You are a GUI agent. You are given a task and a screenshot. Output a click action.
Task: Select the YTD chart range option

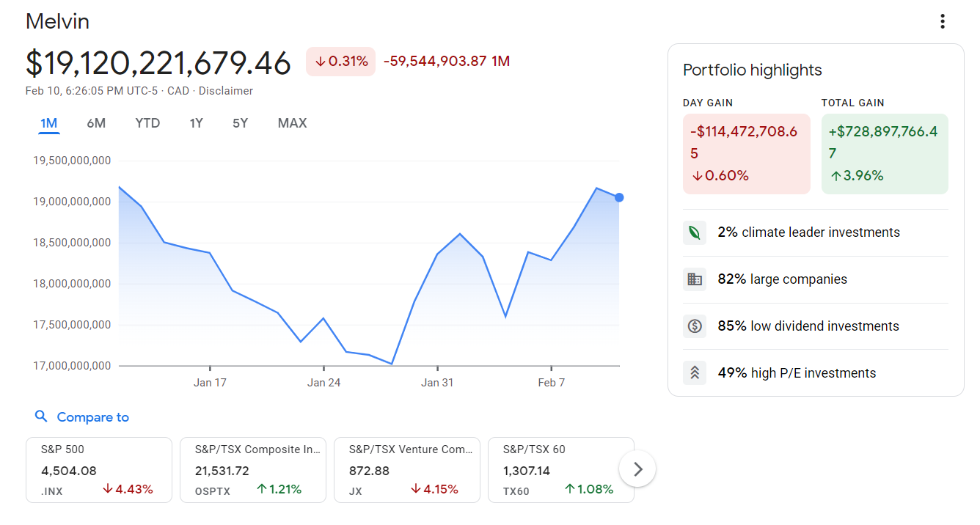coord(147,122)
